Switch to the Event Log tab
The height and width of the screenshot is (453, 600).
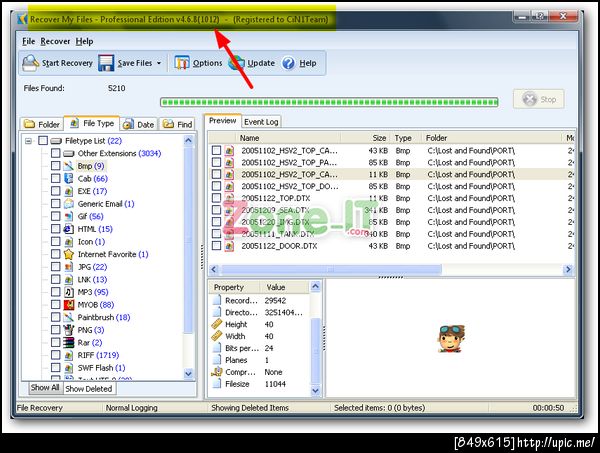click(261, 122)
